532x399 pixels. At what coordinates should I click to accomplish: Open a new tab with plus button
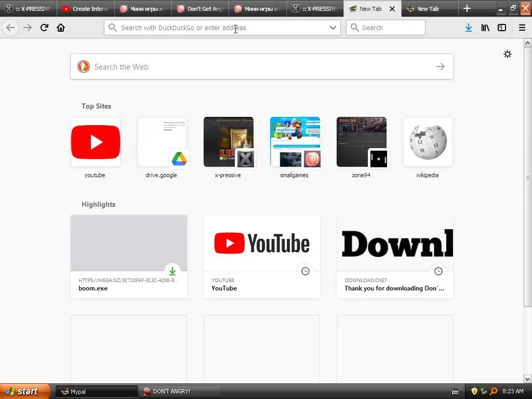467,8
